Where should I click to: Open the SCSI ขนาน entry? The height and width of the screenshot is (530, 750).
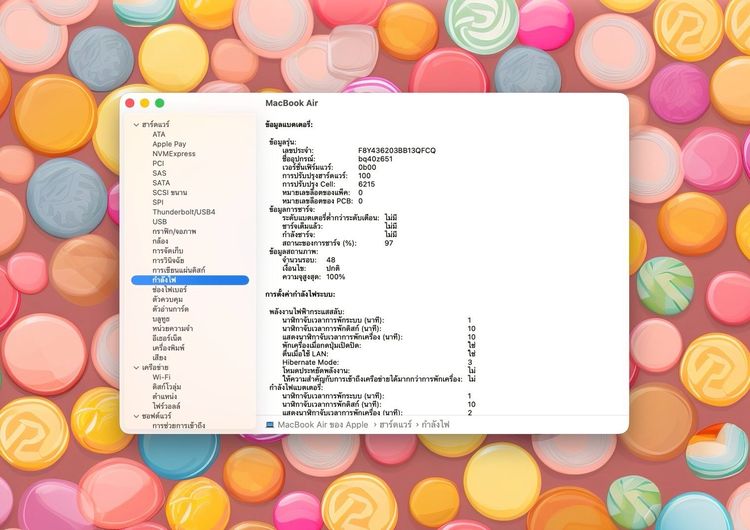170,193
